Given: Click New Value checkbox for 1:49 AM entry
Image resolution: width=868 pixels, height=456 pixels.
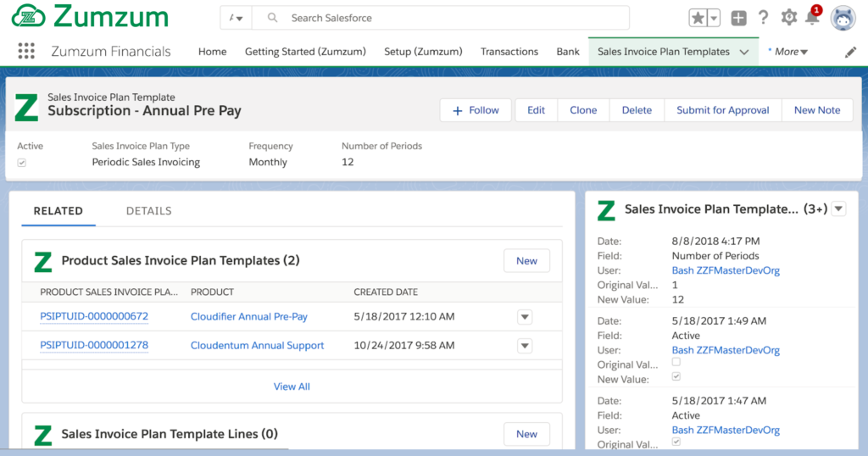Looking at the screenshot, I should pos(676,376).
